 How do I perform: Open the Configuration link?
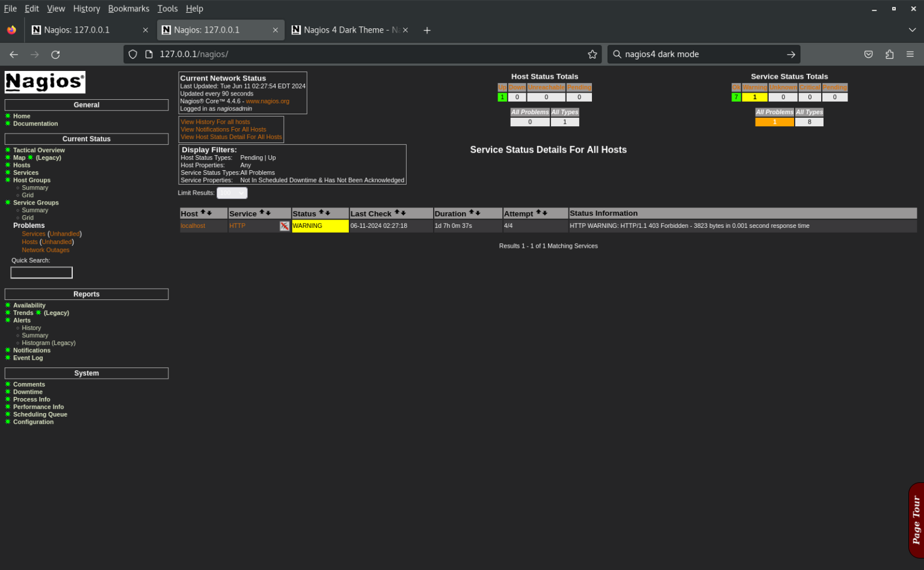34,422
